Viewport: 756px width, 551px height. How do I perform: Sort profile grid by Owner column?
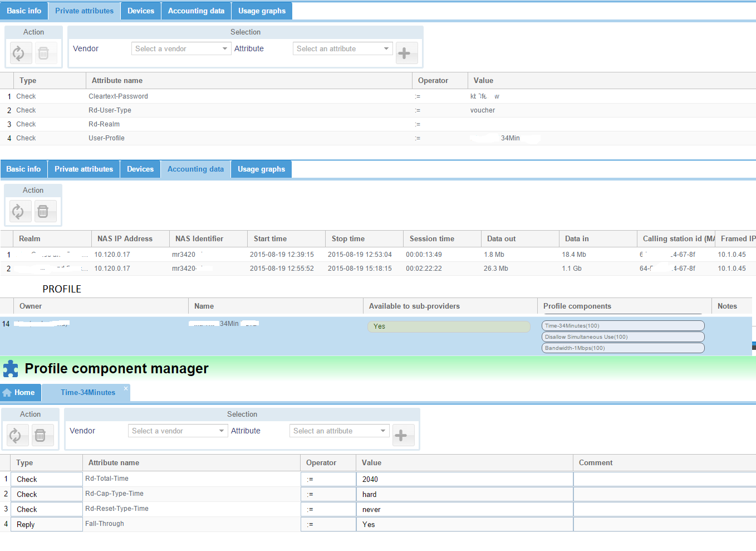point(101,306)
